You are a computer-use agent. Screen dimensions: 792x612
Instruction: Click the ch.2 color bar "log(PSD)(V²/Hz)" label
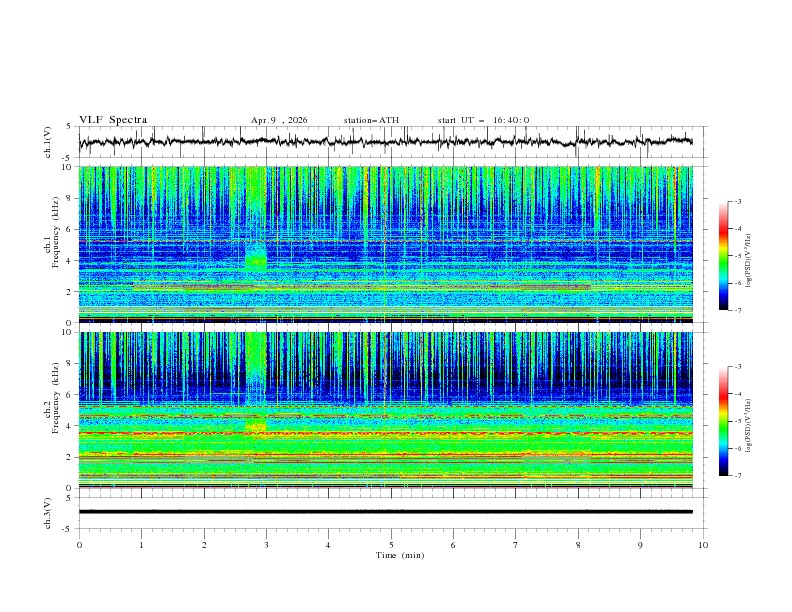tap(749, 426)
